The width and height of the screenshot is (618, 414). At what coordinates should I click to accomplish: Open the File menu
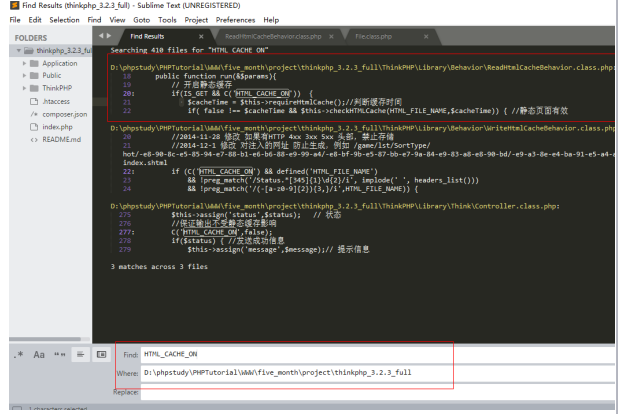click(15, 20)
